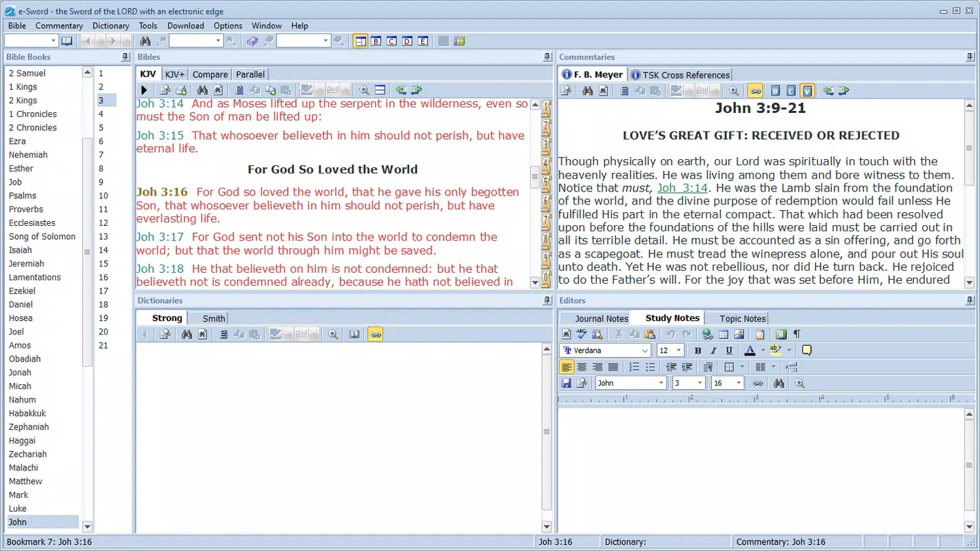Open the Commentary menu

(x=59, y=25)
